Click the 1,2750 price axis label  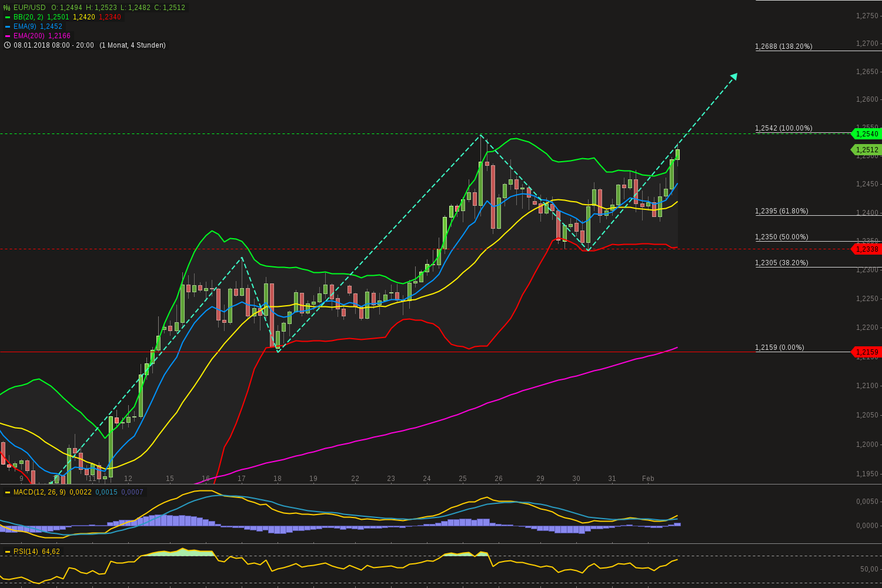867,16
